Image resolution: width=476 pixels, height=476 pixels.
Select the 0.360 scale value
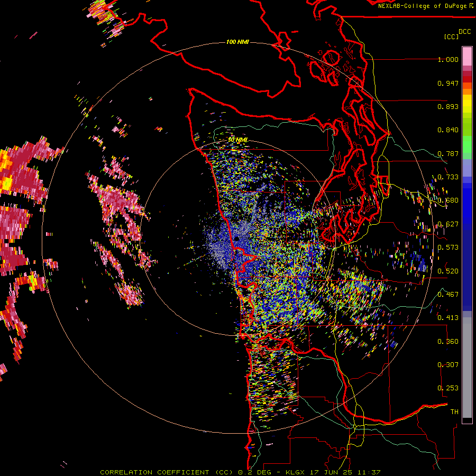[x=448, y=342]
